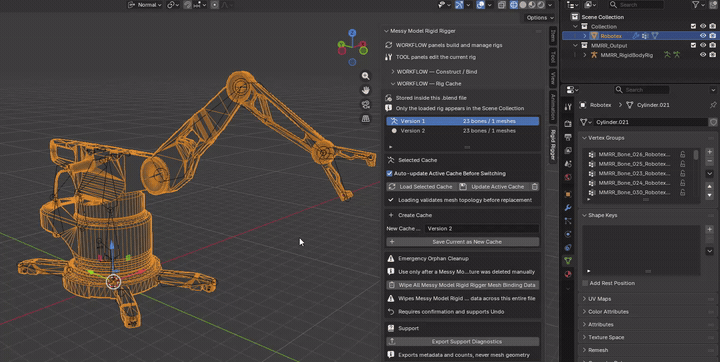Open outliner filter funnel dropdown
The image size is (720, 362).
pyautogui.click(x=698, y=5)
